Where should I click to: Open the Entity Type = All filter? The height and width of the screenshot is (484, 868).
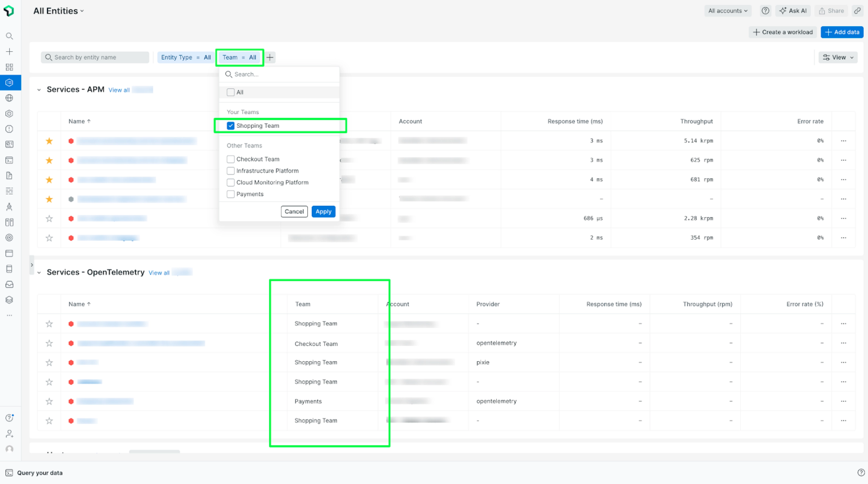pyautogui.click(x=186, y=57)
